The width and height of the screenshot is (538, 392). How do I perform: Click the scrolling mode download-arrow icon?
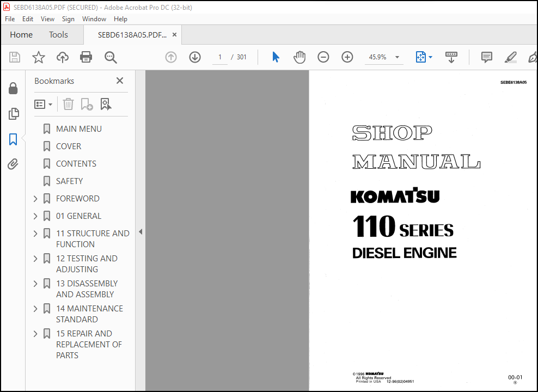(451, 57)
